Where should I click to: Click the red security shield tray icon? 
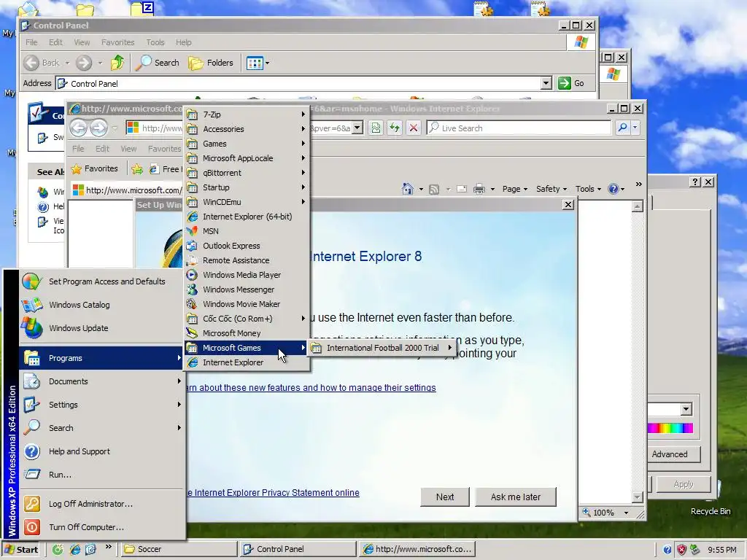coord(681,550)
